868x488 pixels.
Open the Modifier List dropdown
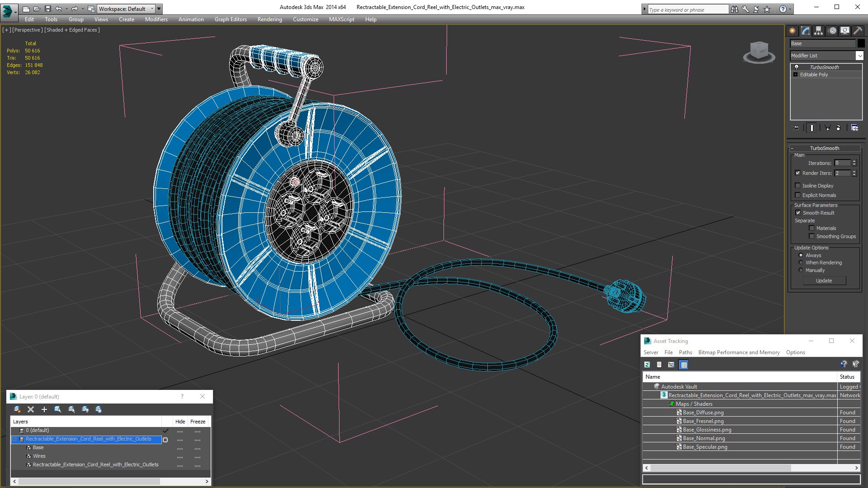[859, 56]
